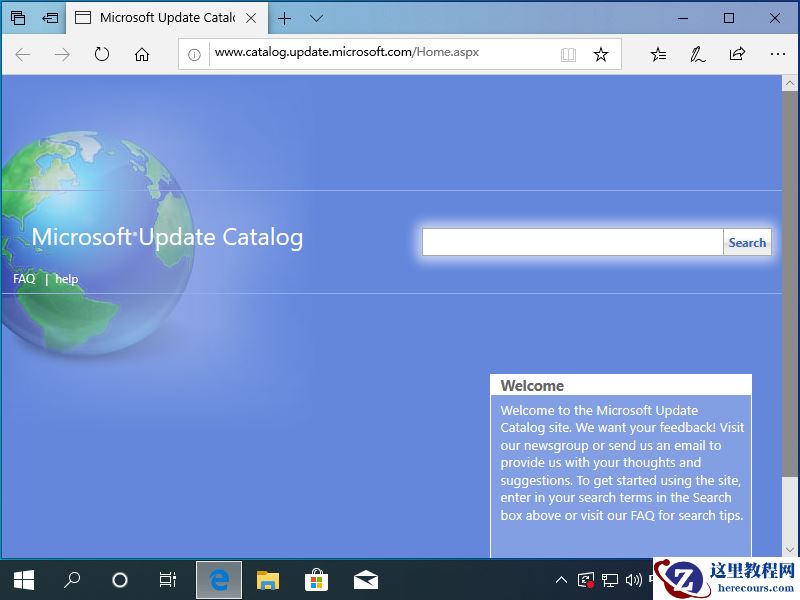The image size is (800, 600).
Task: Click the Share page icon
Action: pyautogui.click(x=737, y=54)
